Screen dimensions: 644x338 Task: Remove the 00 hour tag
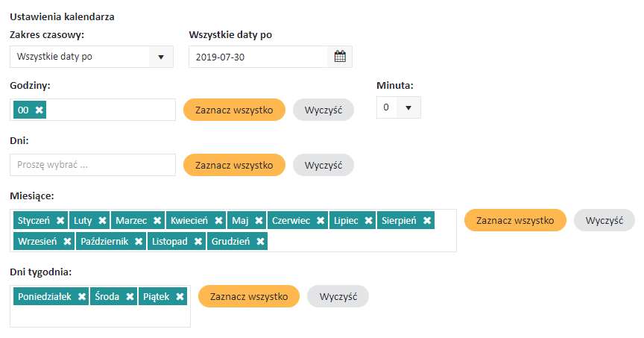point(40,110)
